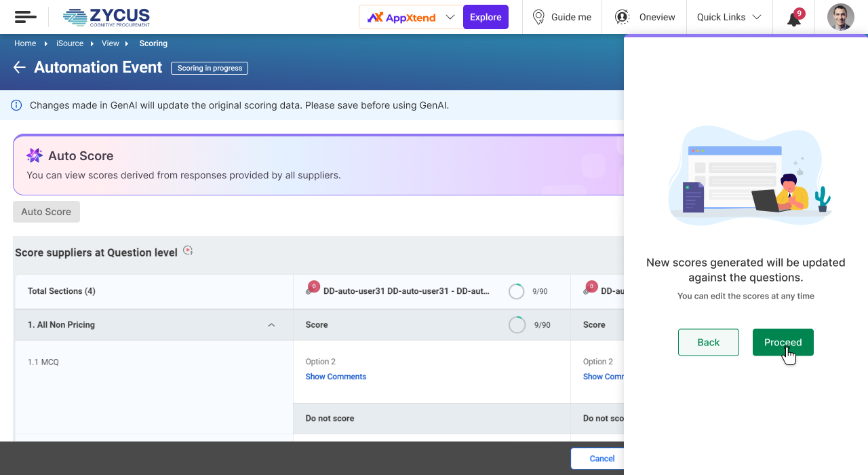The image size is (868, 475).
Task: Show Comments for first supplier
Action: (336, 377)
